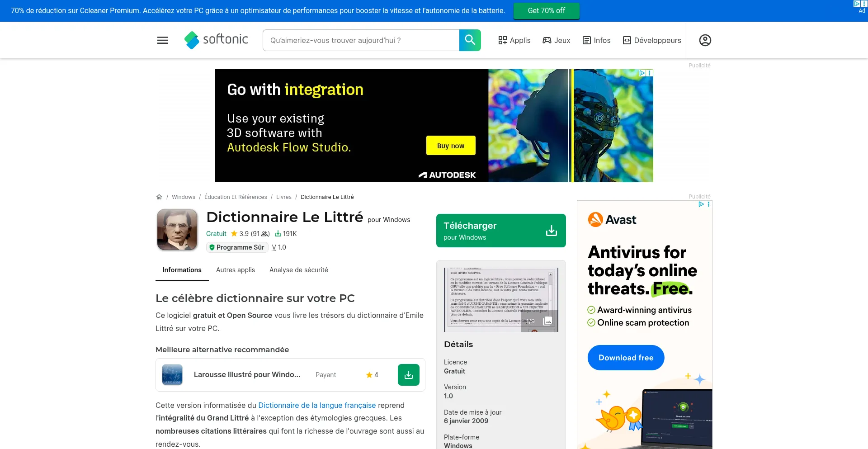Screen dimensions: 868x449
Task: Click the Get 70% off button
Action: (547, 10)
